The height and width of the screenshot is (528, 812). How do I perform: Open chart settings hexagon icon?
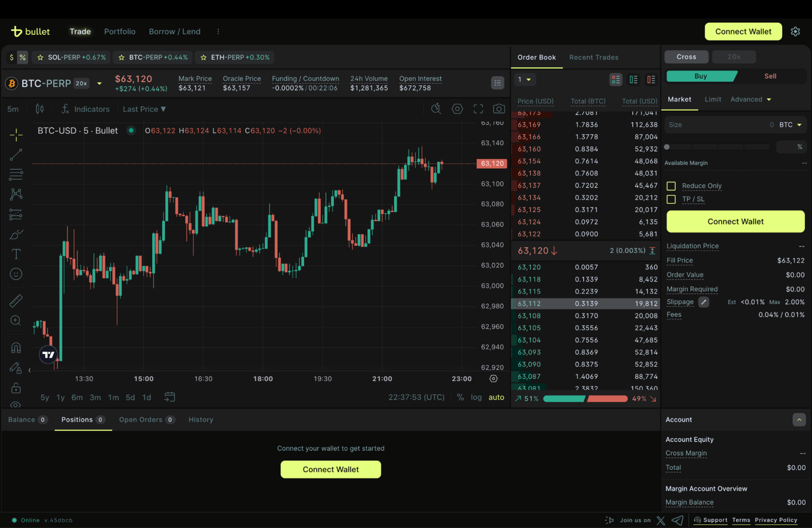(x=457, y=109)
